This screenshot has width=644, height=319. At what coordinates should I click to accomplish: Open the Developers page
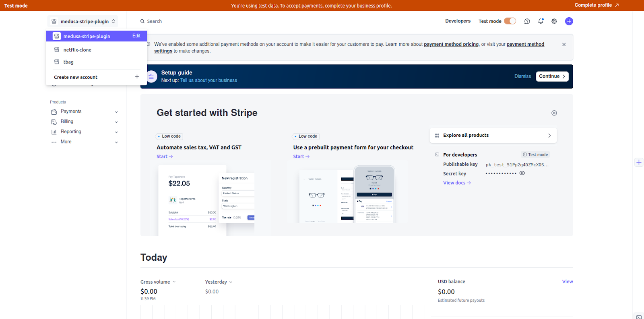[x=458, y=21]
